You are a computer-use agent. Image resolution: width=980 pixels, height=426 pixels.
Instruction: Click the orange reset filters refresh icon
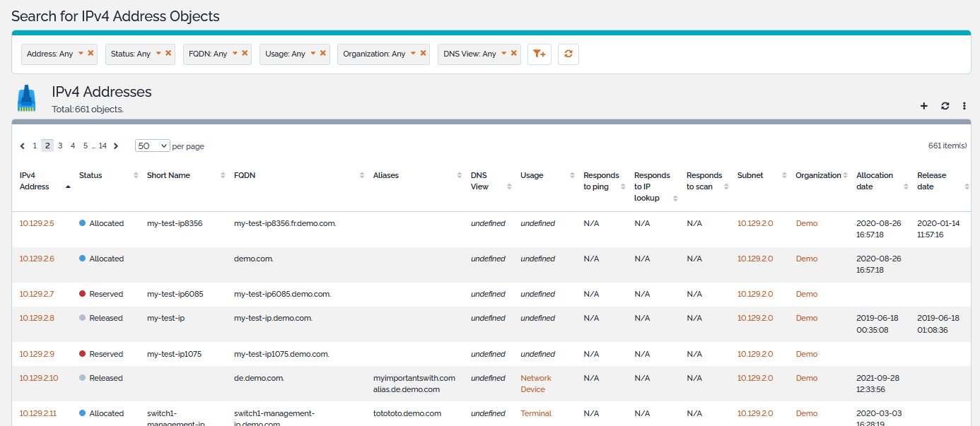pyautogui.click(x=568, y=54)
